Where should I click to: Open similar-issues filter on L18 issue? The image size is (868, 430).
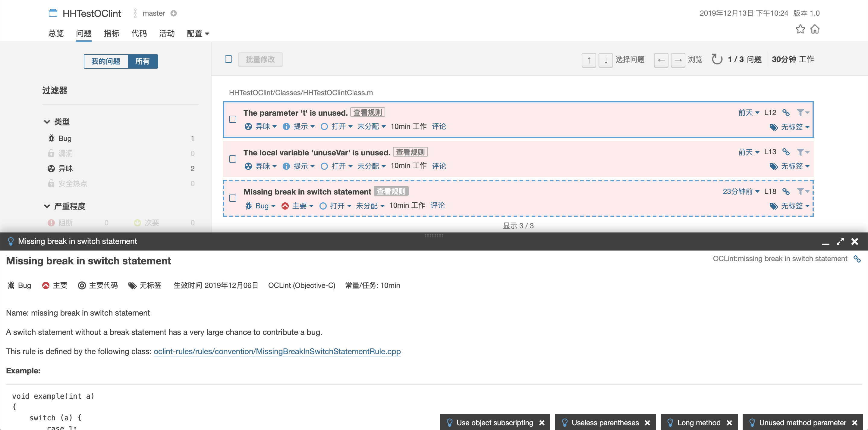(x=803, y=192)
